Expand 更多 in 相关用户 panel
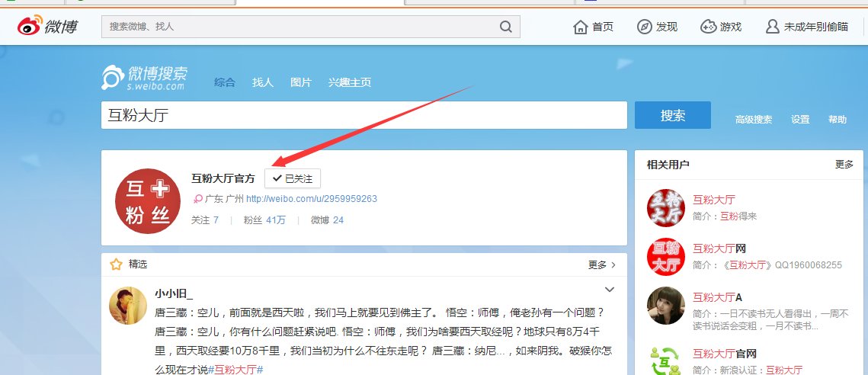 [844, 165]
